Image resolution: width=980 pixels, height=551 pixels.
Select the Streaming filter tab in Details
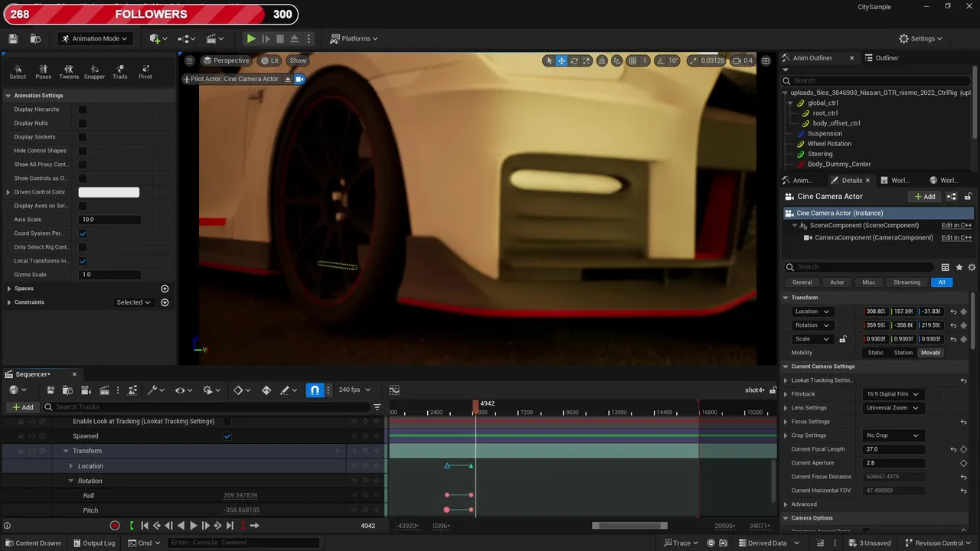pyautogui.click(x=906, y=282)
